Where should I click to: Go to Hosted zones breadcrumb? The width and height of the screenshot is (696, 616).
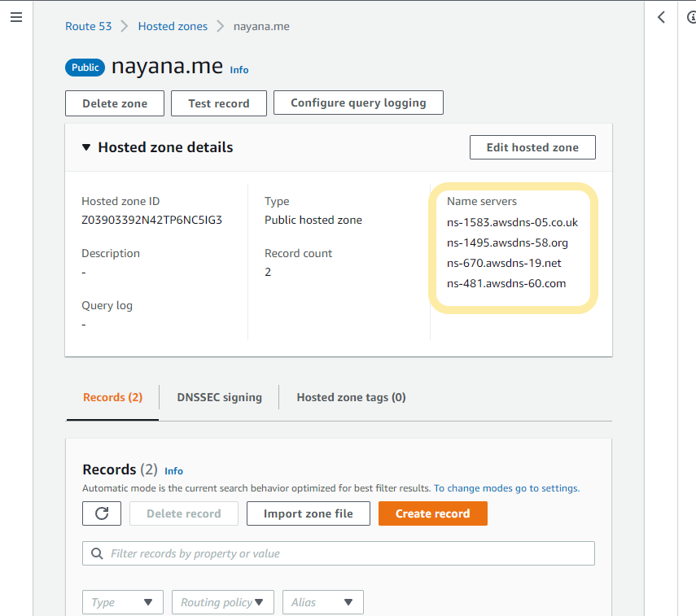173,26
